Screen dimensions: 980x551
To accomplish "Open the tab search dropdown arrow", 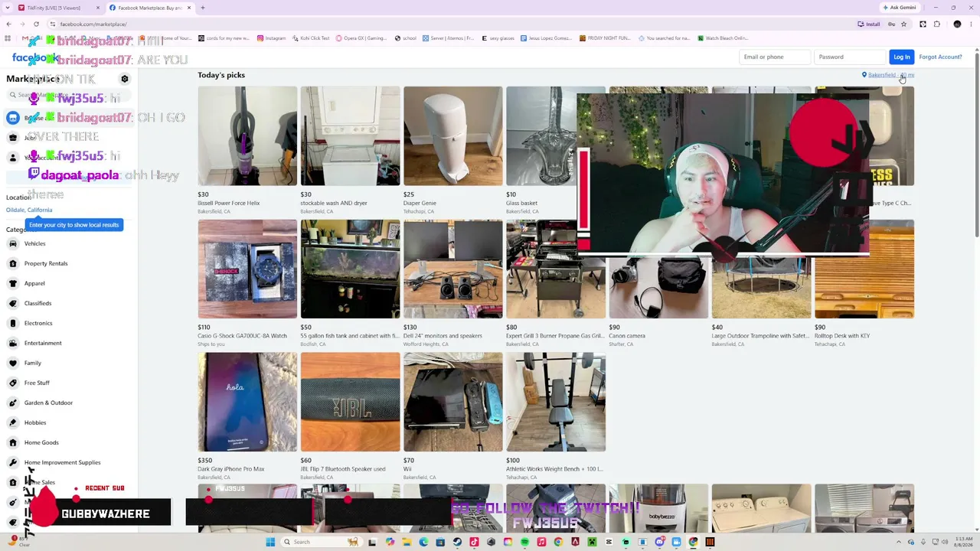I will (8, 8).
